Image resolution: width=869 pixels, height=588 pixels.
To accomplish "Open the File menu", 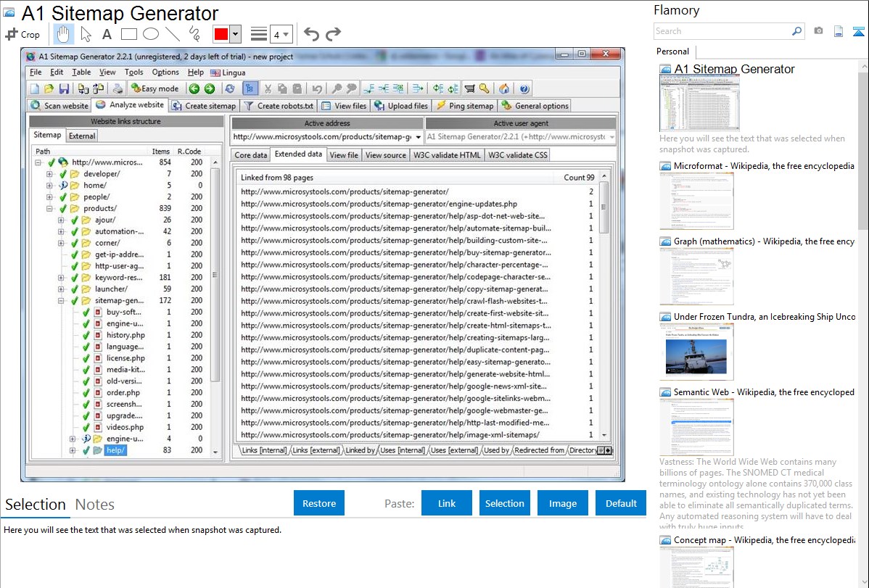I will pos(36,73).
